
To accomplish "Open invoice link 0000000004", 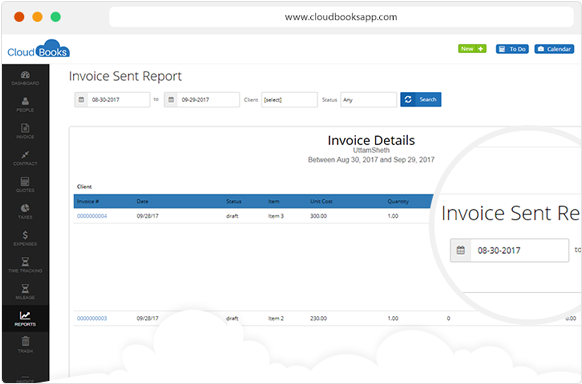I will pos(92,216).
